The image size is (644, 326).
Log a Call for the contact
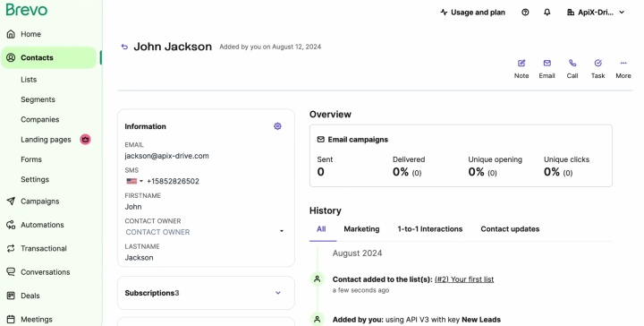click(x=572, y=69)
